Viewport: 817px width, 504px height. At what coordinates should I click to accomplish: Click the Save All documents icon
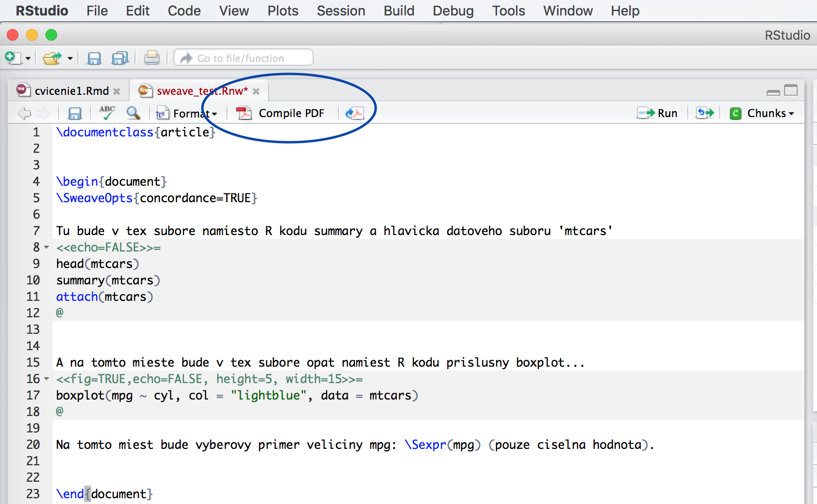pyautogui.click(x=120, y=58)
